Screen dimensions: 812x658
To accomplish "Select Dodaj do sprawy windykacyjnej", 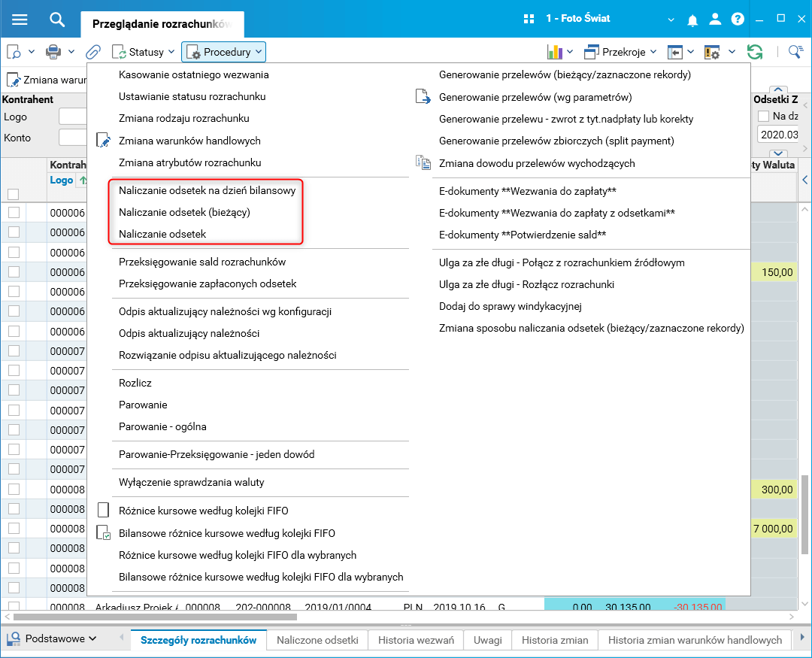I will pyautogui.click(x=510, y=306).
